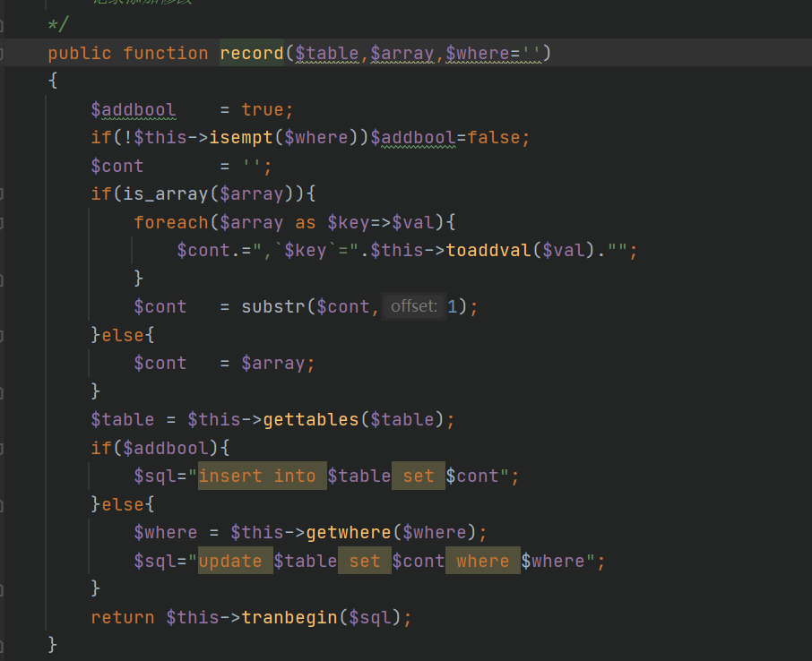Collapse the if($addbool) block fold

[x=3, y=447]
